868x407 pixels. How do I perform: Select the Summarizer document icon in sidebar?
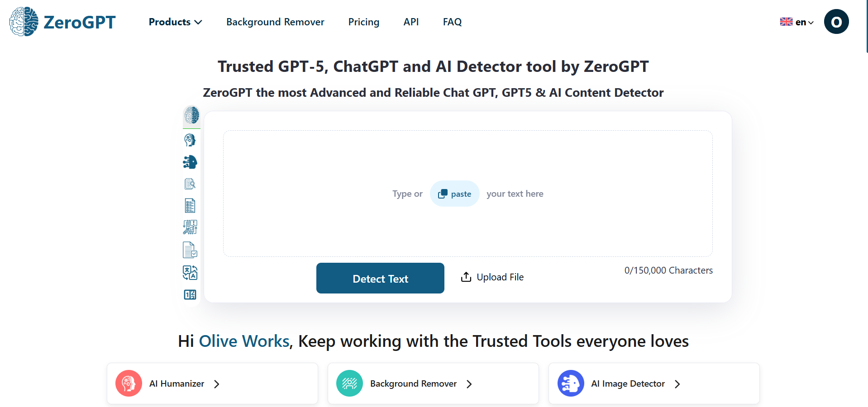(190, 205)
